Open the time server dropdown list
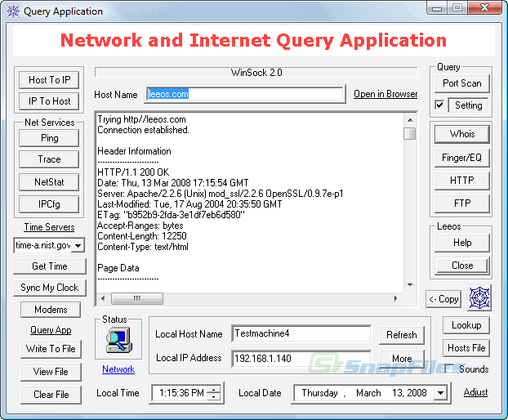Viewport: 508px width, 420px height. tap(78, 245)
